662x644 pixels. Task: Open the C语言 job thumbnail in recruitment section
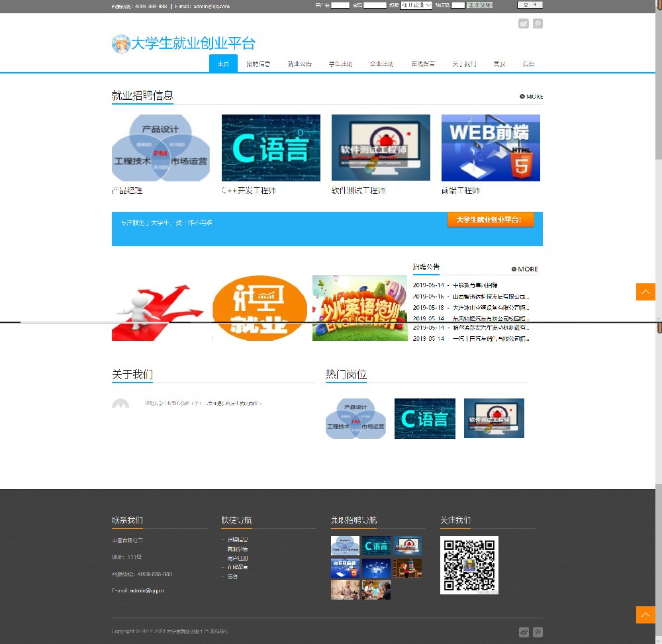[x=271, y=148]
